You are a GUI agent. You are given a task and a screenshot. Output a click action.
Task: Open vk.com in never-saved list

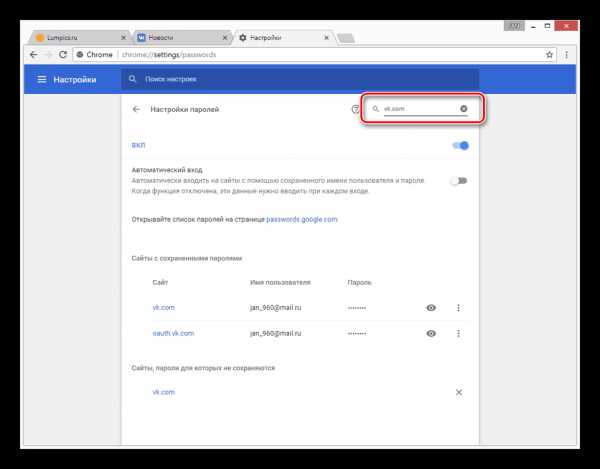click(163, 392)
